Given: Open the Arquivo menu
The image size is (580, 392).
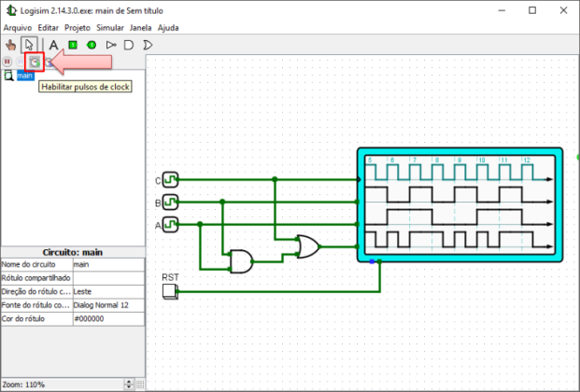Looking at the screenshot, I should [18, 27].
